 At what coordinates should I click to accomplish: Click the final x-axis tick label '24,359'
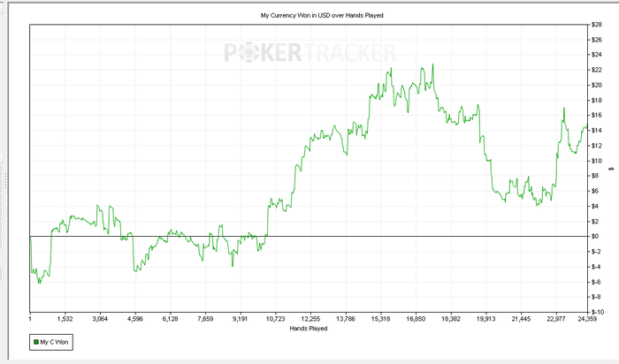coord(587,319)
